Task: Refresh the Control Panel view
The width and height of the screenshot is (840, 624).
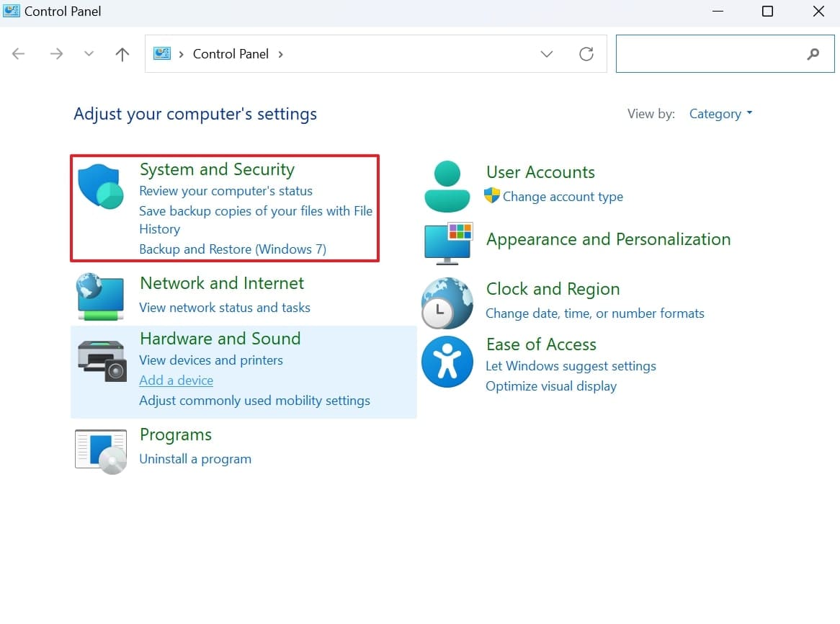Action: point(586,54)
